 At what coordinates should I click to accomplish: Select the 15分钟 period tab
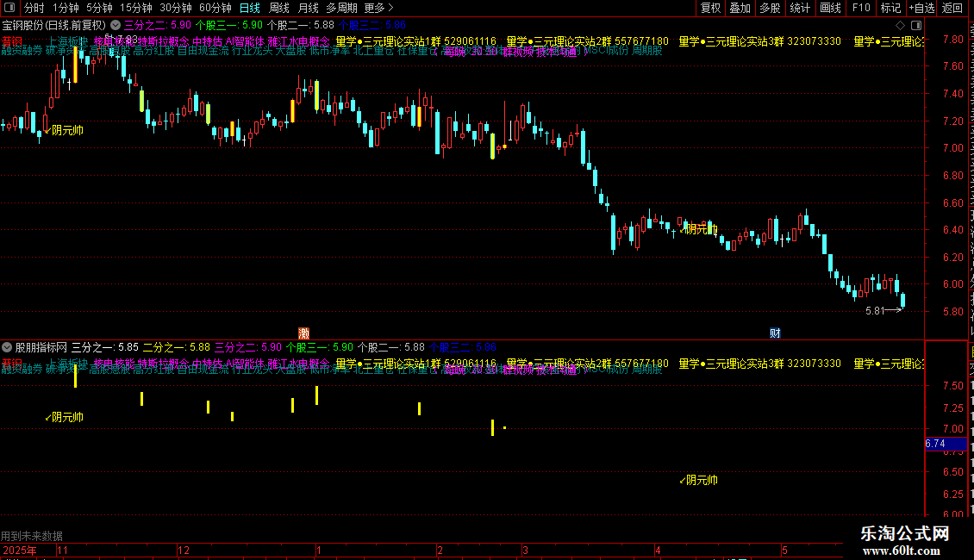pos(135,8)
